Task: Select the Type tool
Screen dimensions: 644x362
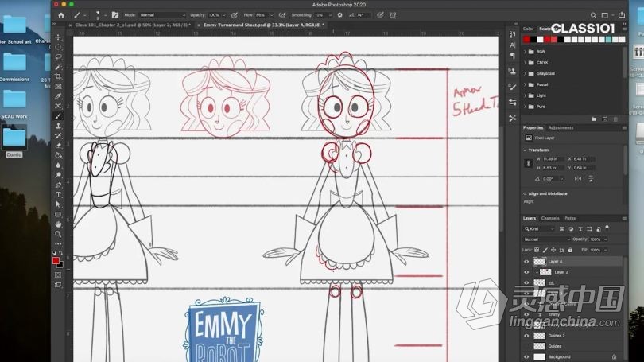Action: [58, 195]
